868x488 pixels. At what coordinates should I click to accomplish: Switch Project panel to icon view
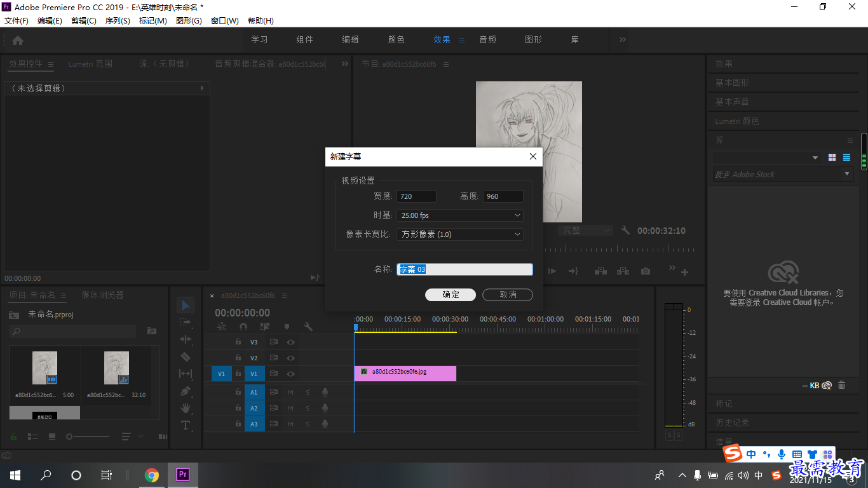pos(52,437)
